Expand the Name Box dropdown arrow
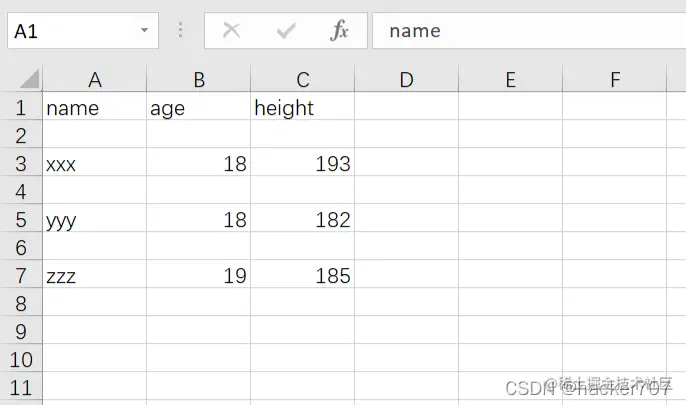Screen dimensions: 686x405 coord(144,30)
